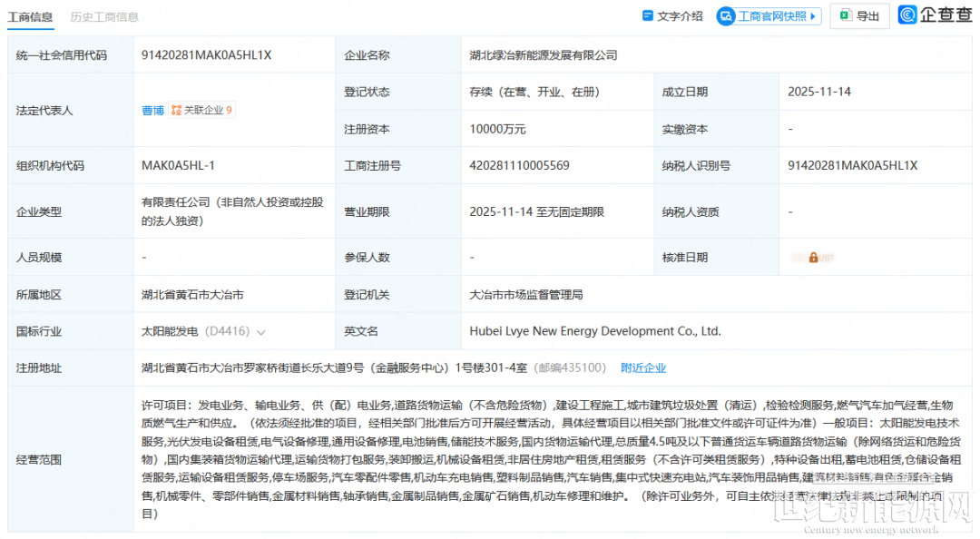Screen dimensions: 980x539
Task: Select the credit code 91420281MAK0A5HL1X in the first row
Action: pyautogui.click(x=206, y=55)
